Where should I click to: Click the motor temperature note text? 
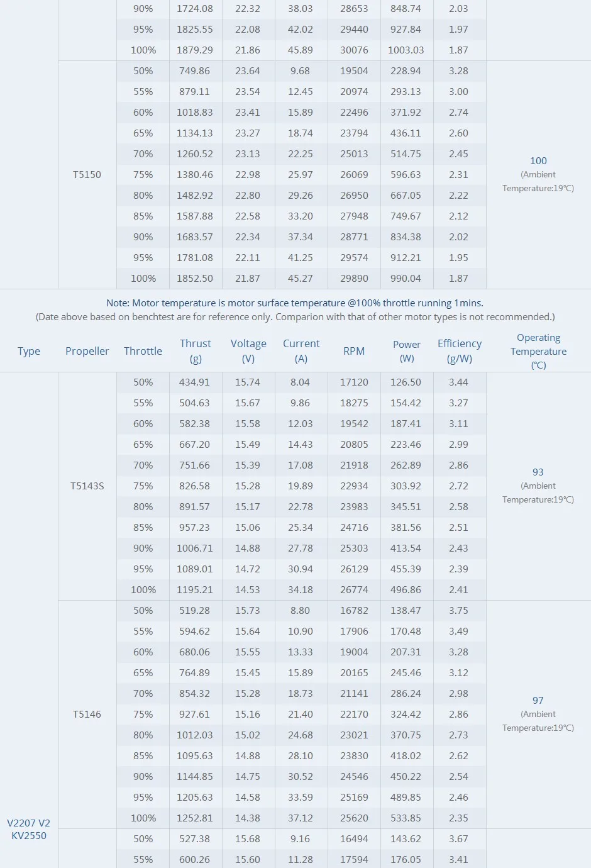coord(295,303)
